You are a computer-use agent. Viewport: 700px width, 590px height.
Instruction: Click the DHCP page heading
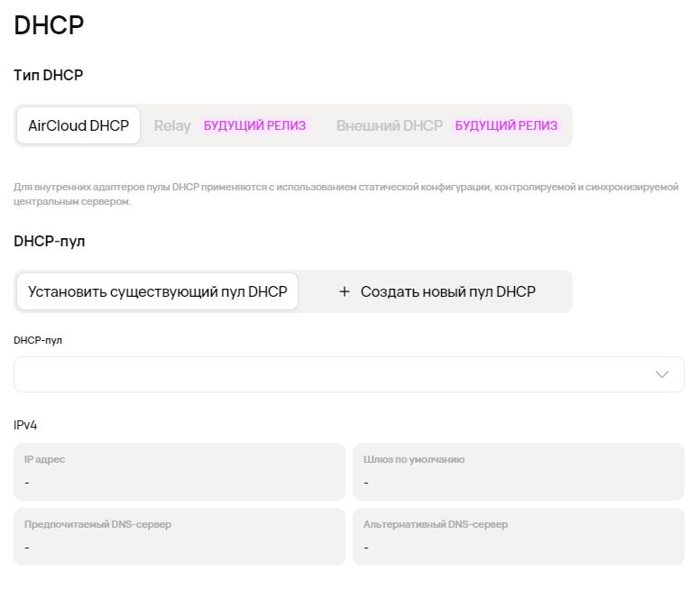[x=49, y=25]
